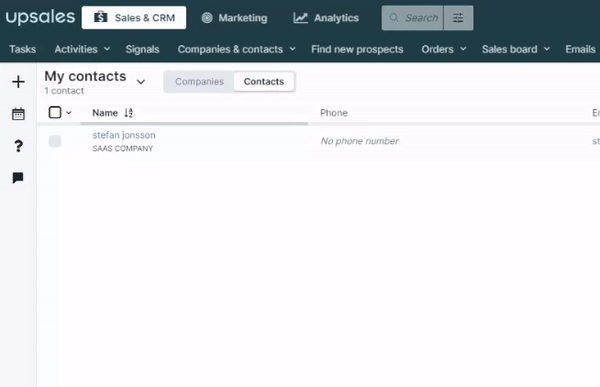Switch to the Companies toggle
The height and width of the screenshot is (387, 600).
pyautogui.click(x=199, y=82)
